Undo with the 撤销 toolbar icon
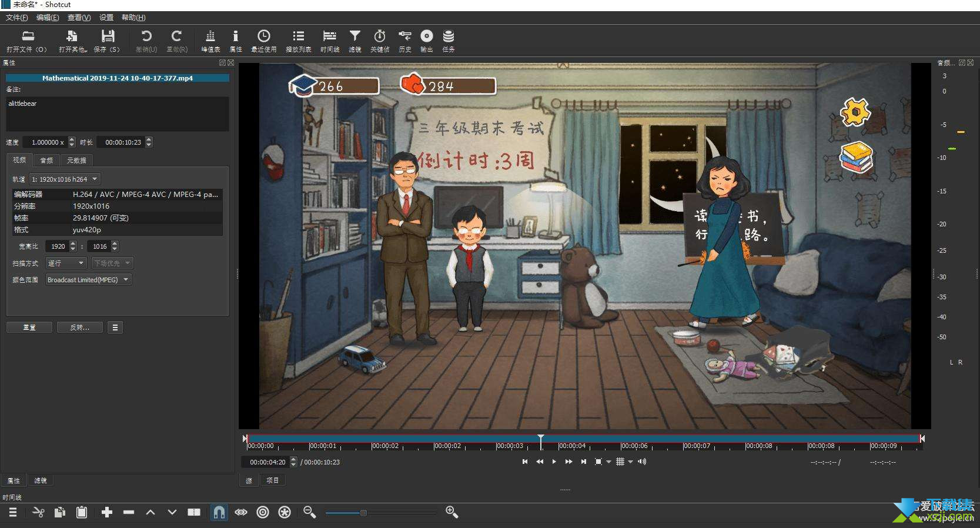Viewport: 980px width, 528px height. tap(146, 41)
